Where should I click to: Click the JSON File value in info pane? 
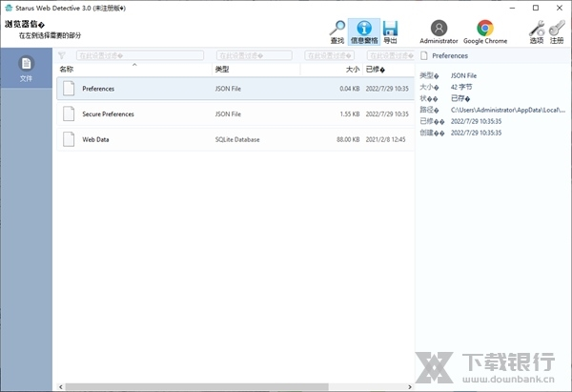pos(463,75)
